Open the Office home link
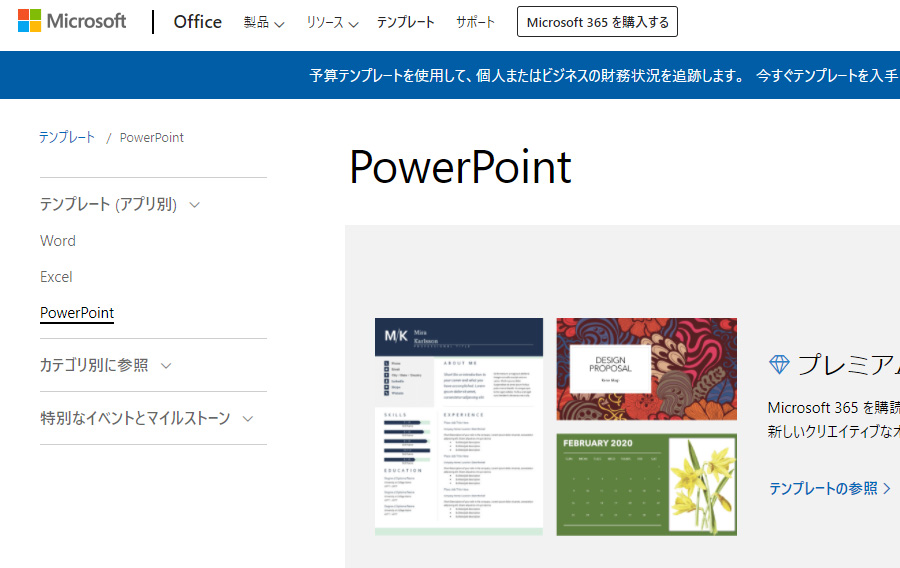 coord(197,22)
